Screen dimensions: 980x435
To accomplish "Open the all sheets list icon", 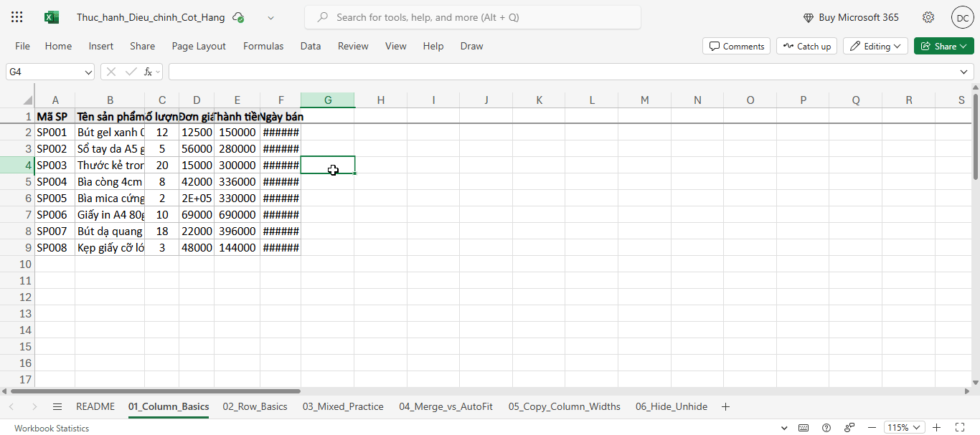I will coord(57,406).
